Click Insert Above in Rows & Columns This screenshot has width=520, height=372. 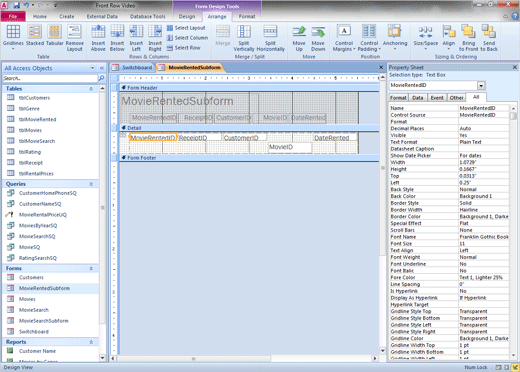pyautogui.click(x=98, y=38)
